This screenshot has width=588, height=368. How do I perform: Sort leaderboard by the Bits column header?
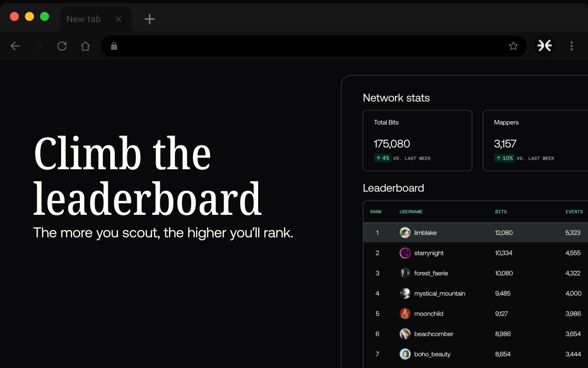coord(501,212)
